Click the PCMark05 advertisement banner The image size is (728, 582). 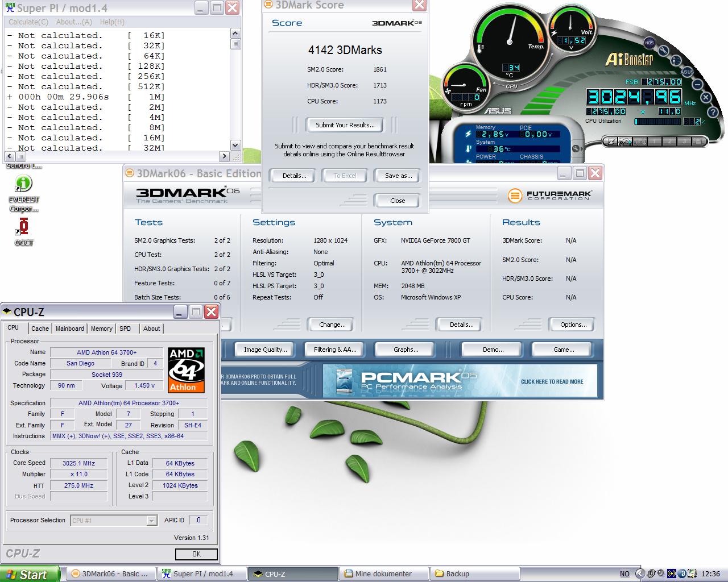(460, 381)
